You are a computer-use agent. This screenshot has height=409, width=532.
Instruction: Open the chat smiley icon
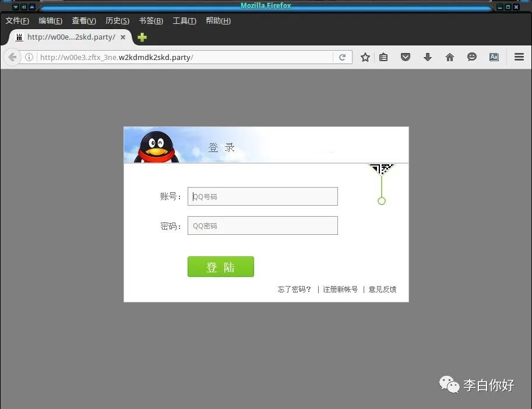coord(471,57)
